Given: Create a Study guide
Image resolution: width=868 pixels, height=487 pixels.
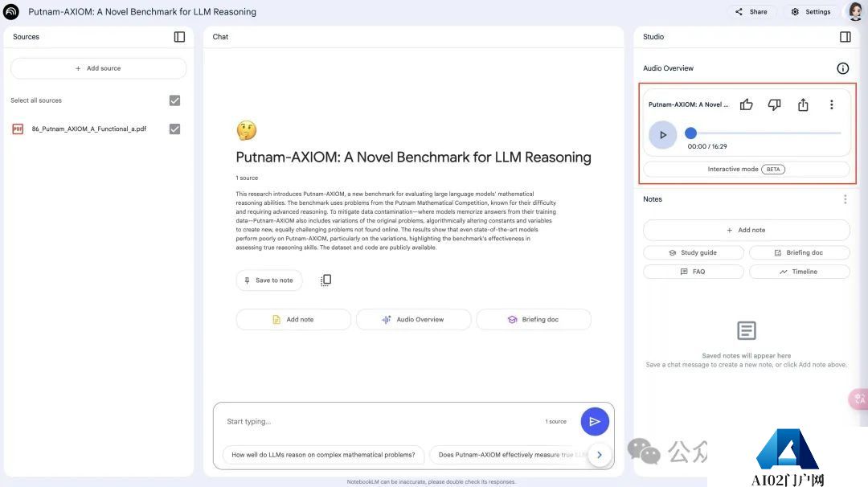Looking at the screenshot, I should click(x=694, y=252).
